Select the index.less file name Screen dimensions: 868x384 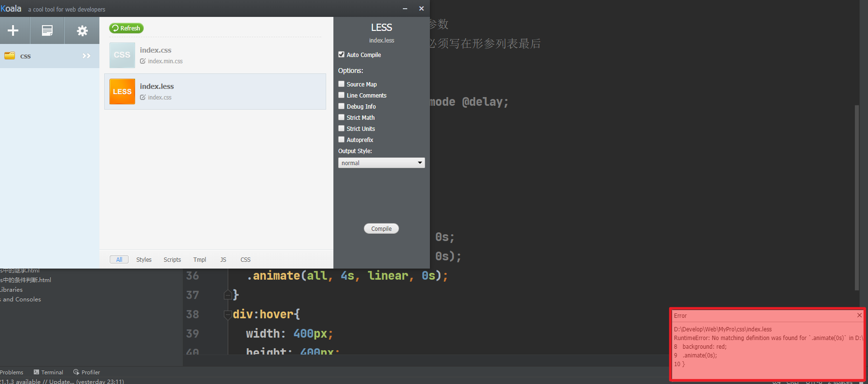157,86
